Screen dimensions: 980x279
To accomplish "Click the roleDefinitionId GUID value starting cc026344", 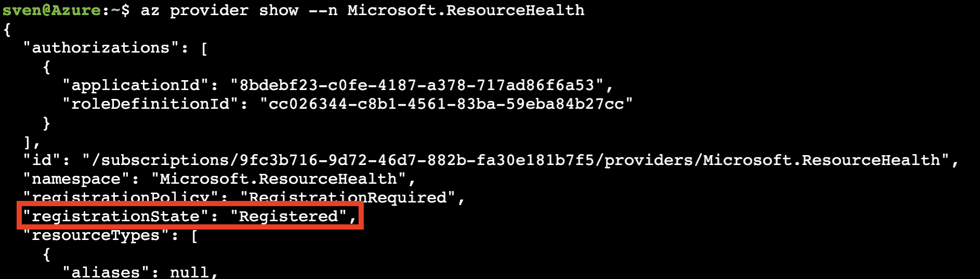I will click(446, 104).
